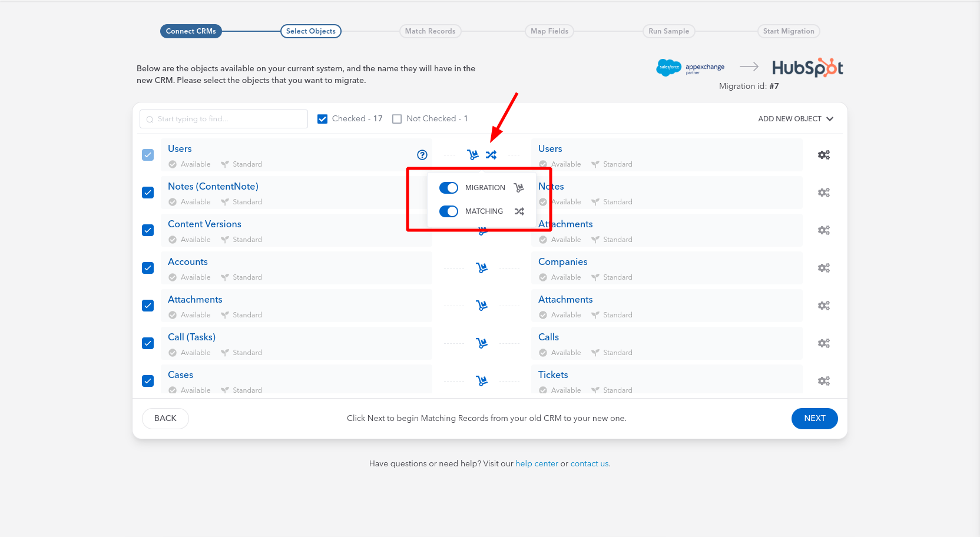Click the migration cart icon for Accounts
Viewport: 980px width, 537px height.
(482, 268)
